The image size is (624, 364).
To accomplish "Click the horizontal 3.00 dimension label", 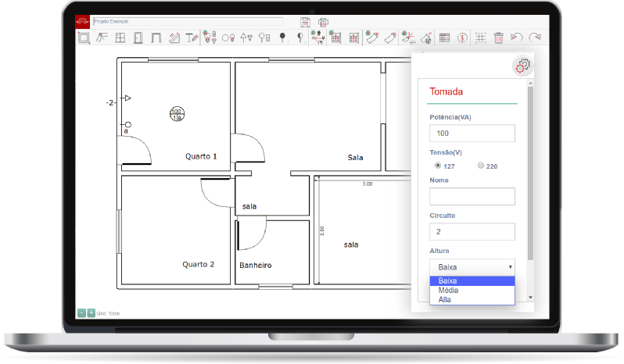I will pyautogui.click(x=368, y=184).
